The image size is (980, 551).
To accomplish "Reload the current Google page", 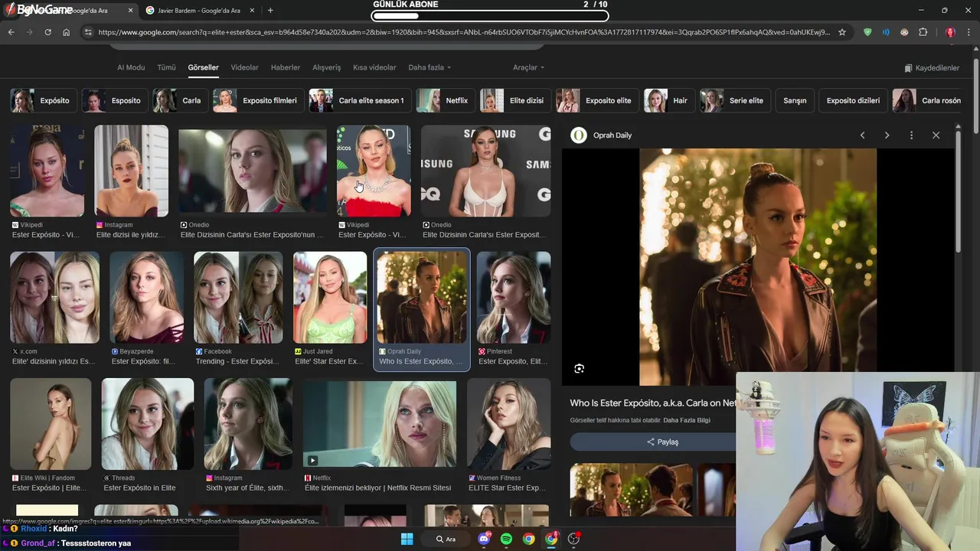I will 47,32.
